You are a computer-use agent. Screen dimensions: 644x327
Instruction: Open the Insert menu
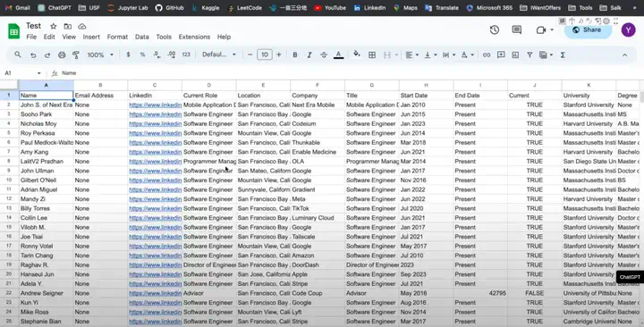tap(91, 37)
